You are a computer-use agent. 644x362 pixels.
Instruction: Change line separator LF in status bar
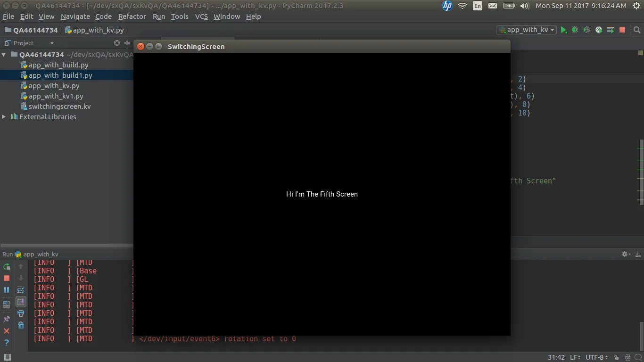click(x=576, y=357)
